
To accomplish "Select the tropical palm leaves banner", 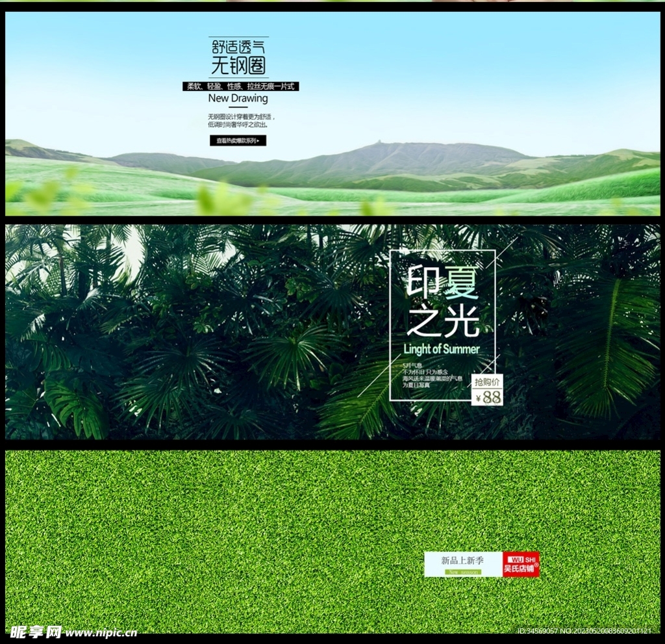I will [195, 331].
